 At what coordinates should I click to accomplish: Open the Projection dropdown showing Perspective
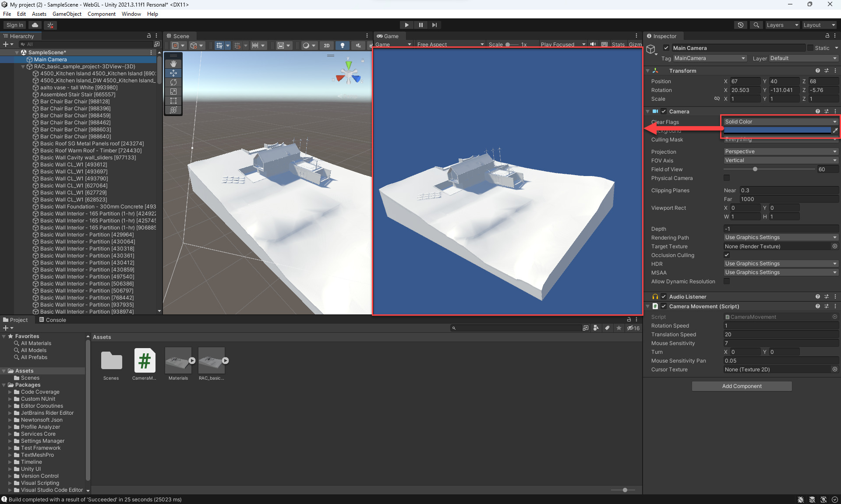click(780, 151)
